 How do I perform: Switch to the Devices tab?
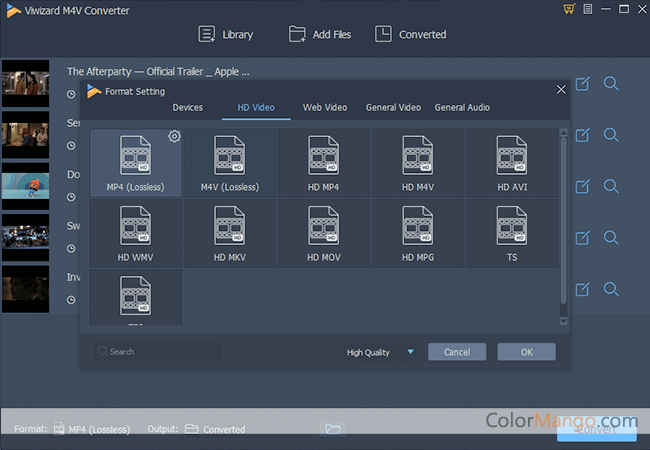tap(187, 108)
